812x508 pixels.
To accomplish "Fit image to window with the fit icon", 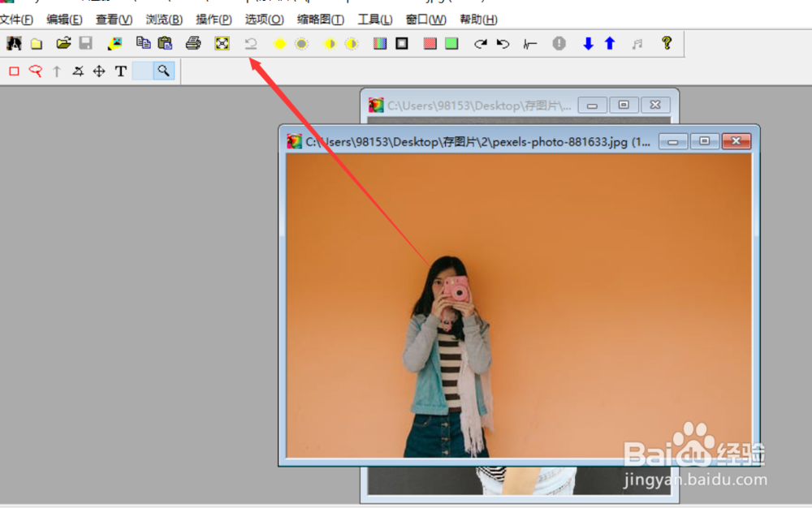I will click(222, 43).
